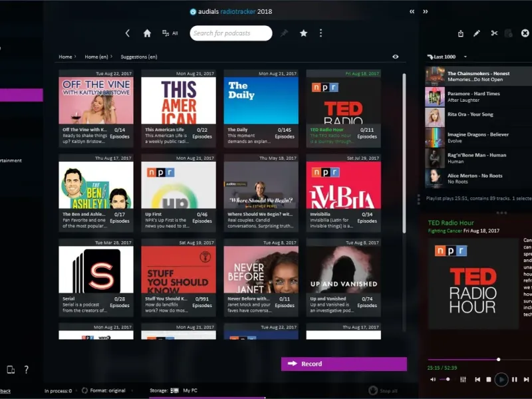Screen dimensions: 532x399
Task: Click the Fighting Cancer episode link
Action: coord(445,231)
